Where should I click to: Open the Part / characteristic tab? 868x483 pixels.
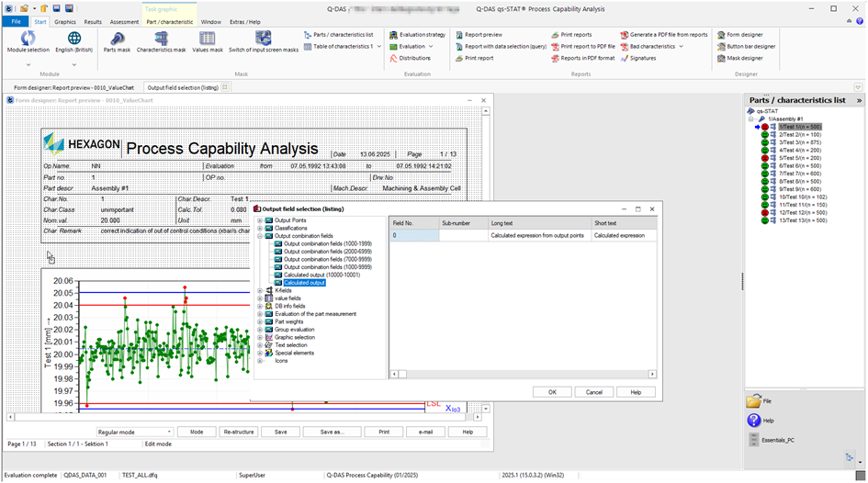[x=169, y=22]
